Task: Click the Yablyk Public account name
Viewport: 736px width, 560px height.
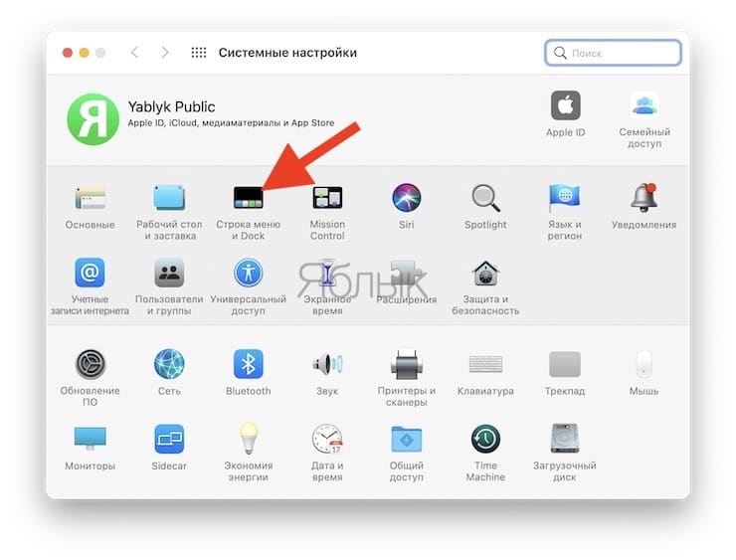Action: click(x=171, y=106)
